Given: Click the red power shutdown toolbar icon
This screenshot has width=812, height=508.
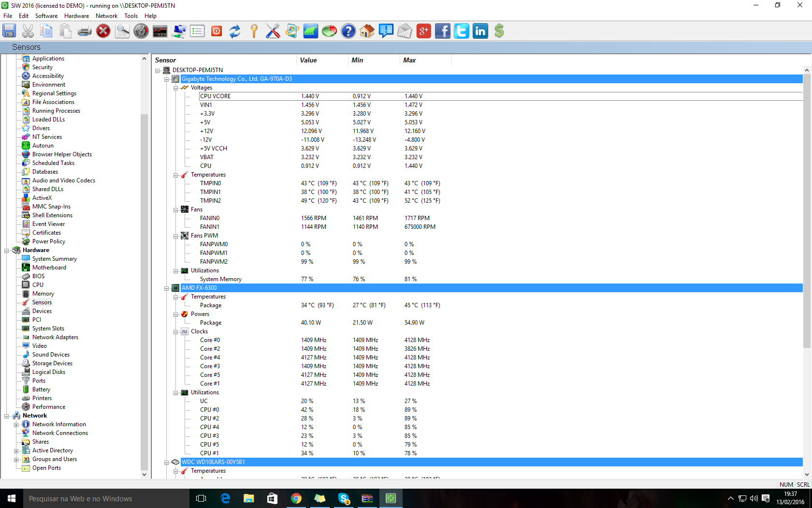Looking at the screenshot, I should (x=217, y=31).
